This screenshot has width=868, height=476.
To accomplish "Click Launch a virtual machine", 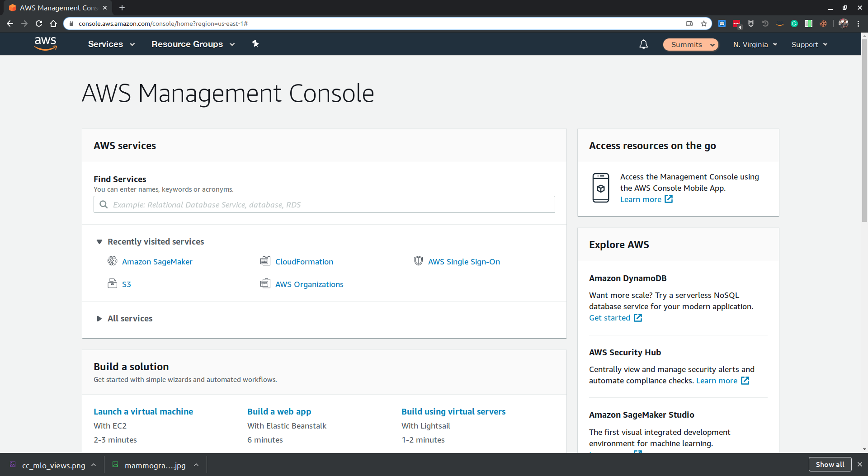I will point(143,411).
